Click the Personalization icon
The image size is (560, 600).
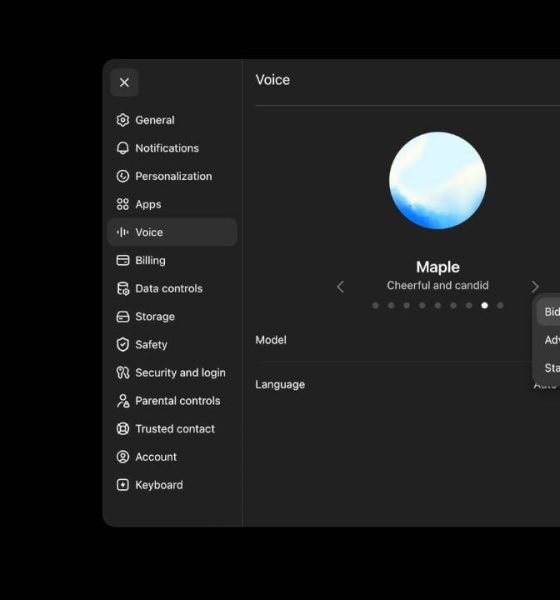click(x=122, y=176)
